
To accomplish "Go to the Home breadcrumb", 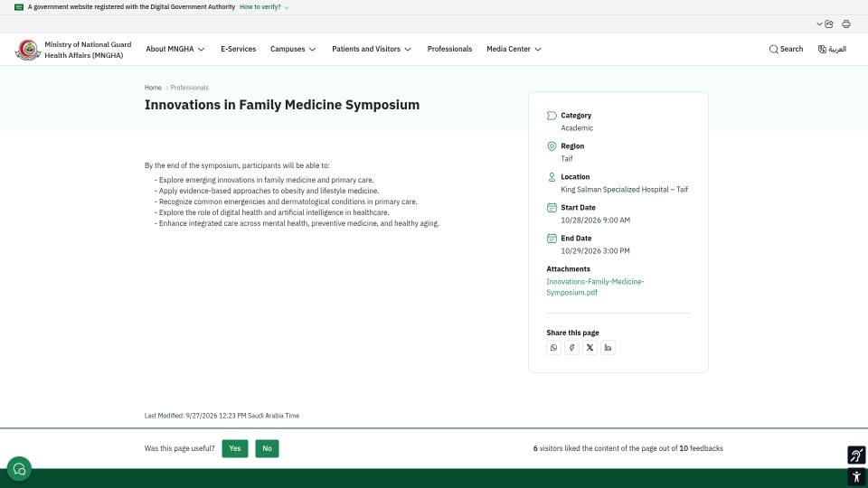I will 153,88.
